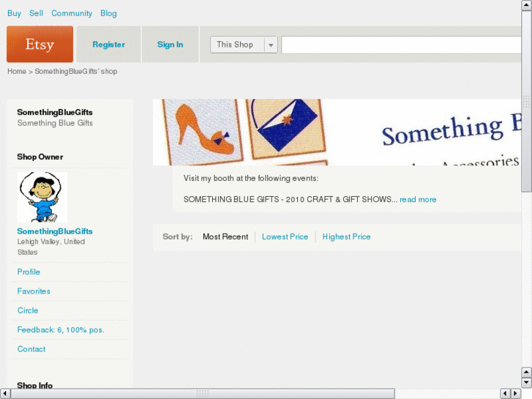
Task: Click the vertical scrollbar up arrow at top
Action: point(526,5)
